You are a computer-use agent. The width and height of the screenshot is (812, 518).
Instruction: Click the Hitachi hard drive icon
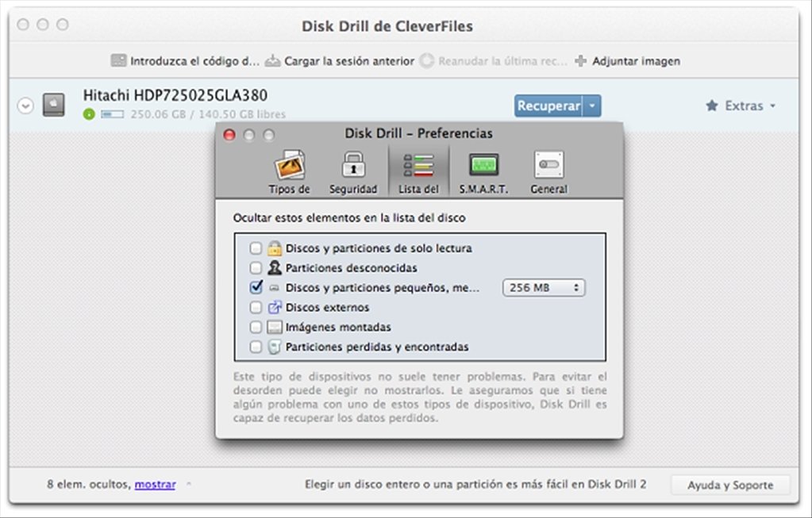coord(53,105)
